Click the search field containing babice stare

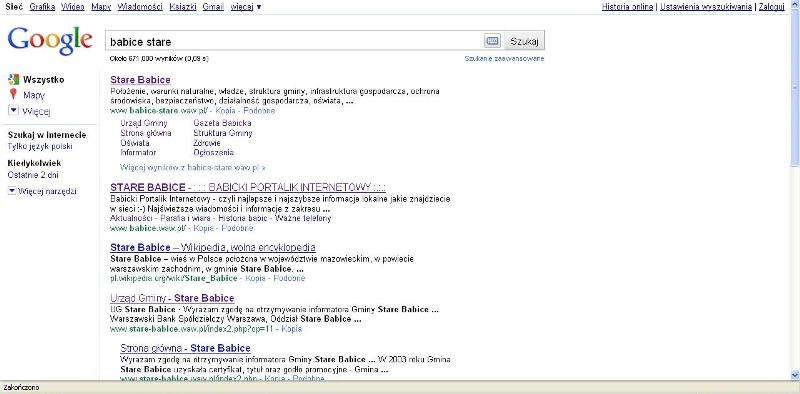click(294, 41)
